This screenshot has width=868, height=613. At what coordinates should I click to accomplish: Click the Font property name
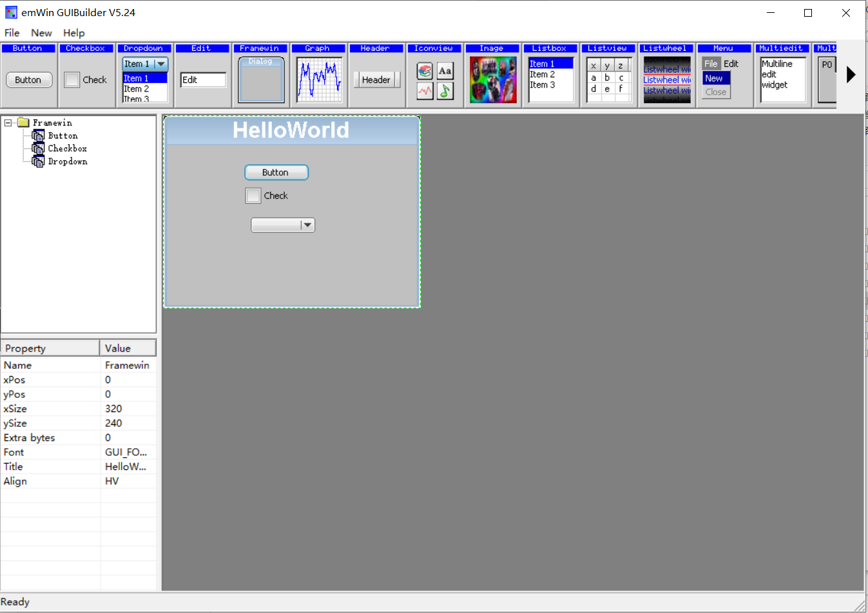point(14,452)
